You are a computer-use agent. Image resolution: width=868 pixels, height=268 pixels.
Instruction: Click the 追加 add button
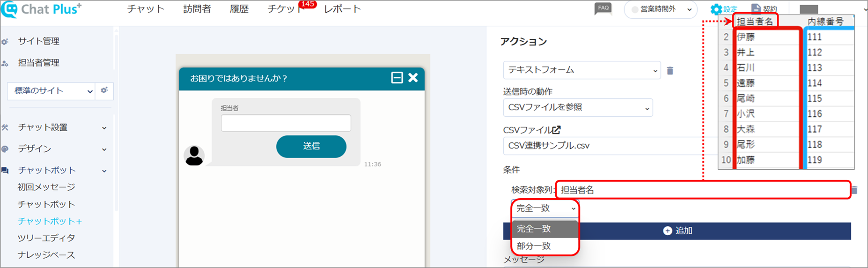pyautogui.click(x=677, y=231)
